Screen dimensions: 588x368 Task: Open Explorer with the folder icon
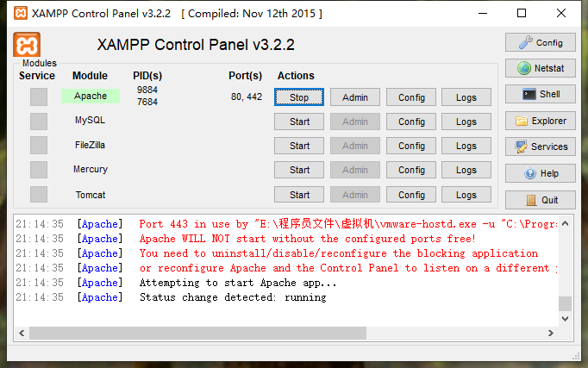540,121
